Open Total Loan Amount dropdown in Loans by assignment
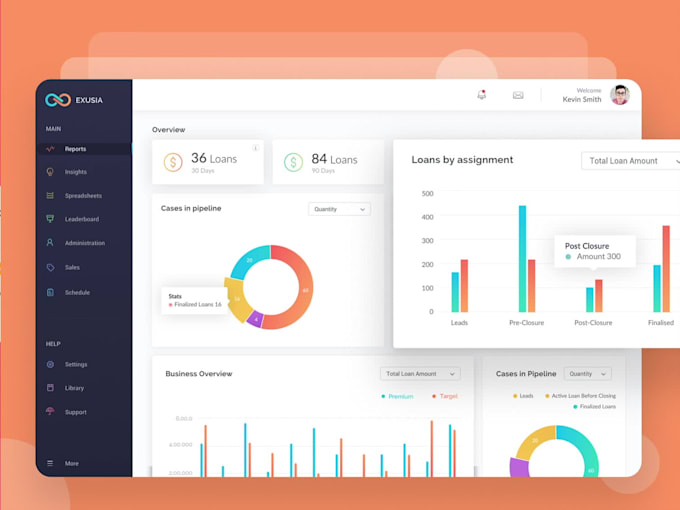The image size is (680, 510). click(x=631, y=161)
